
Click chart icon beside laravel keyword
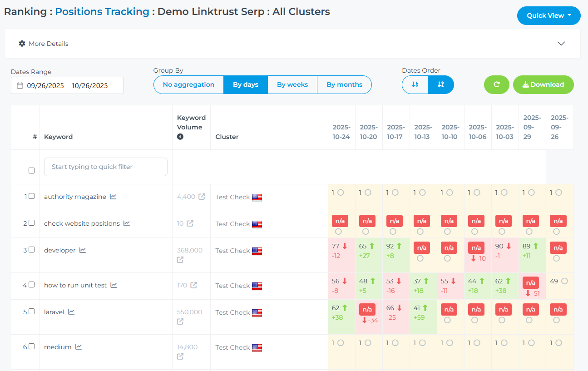pos(71,312)
